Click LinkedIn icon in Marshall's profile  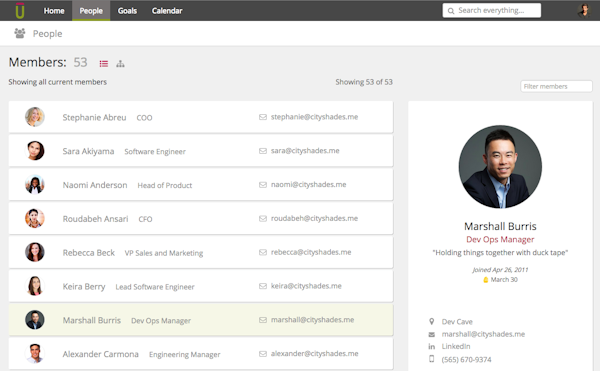click(432, 347)
